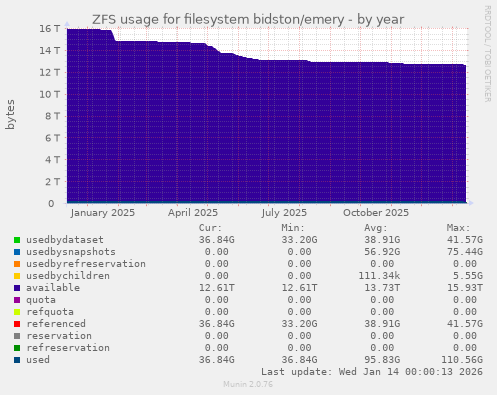Click the 'Max:' column header

pyautogui.click(x=458, y=228)
